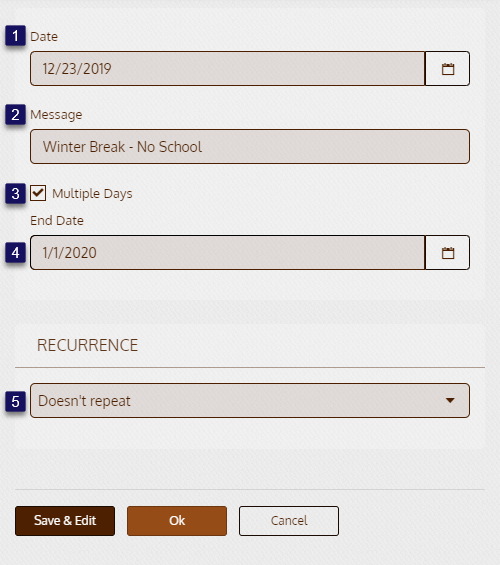Click Save & Edit button

coord(65,521)
